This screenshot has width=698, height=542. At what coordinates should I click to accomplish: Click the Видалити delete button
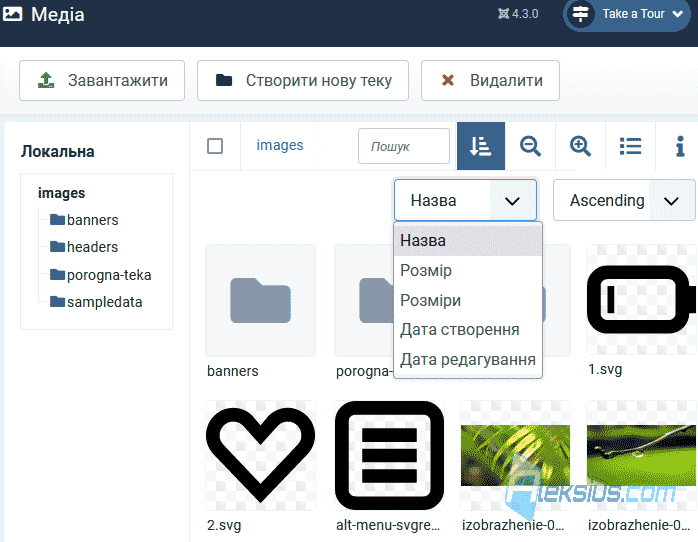[490, 81]
